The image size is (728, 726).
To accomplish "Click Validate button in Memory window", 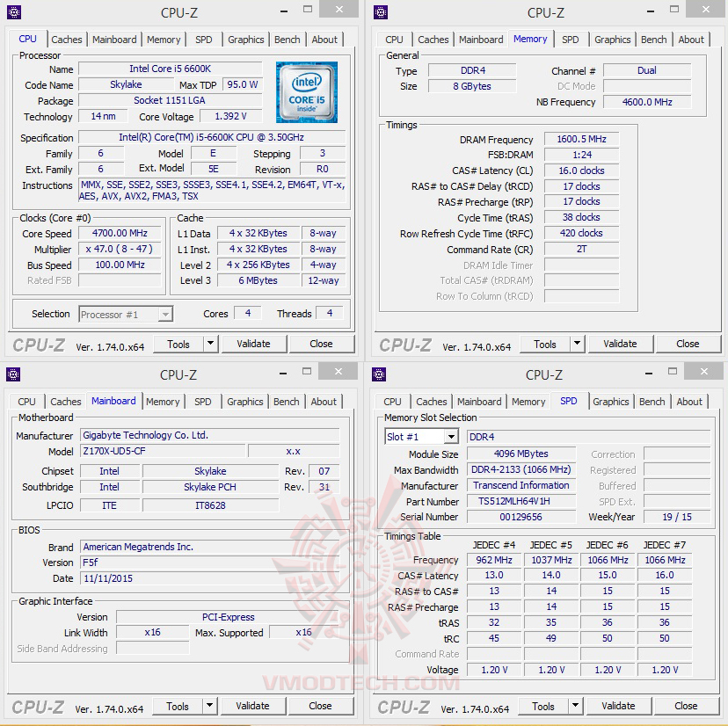I will coord(620,344).
